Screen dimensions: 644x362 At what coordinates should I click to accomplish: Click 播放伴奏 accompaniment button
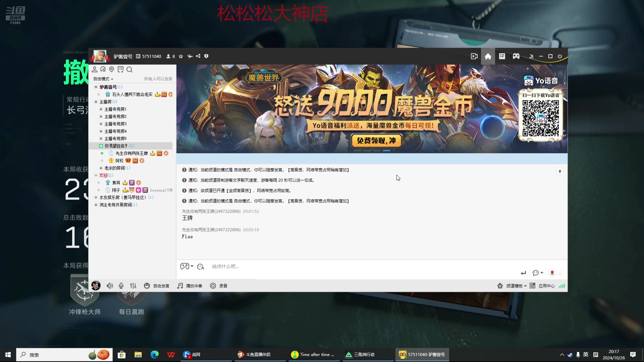[x=190, y=286]
